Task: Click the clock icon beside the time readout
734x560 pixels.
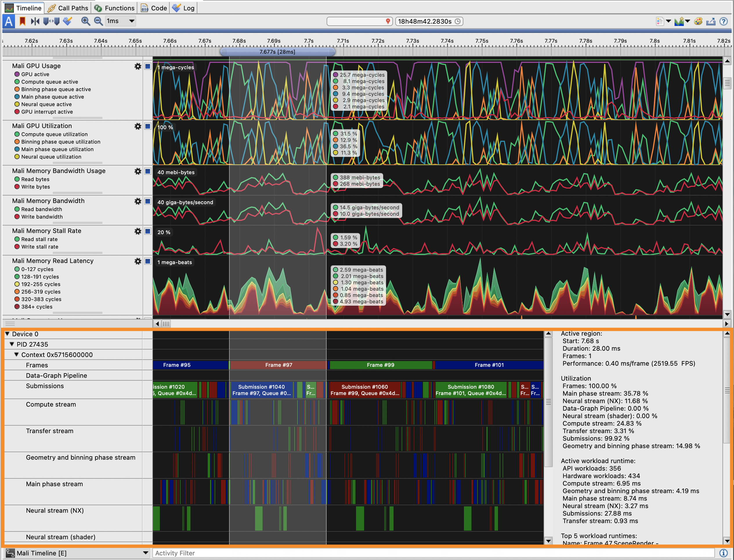Action: [x=458, y=21]
